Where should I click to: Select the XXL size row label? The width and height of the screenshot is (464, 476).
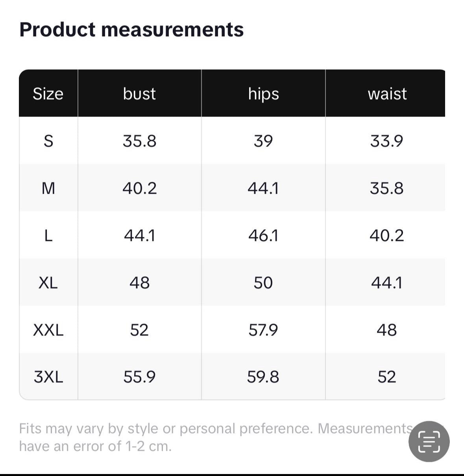(48, 330)
